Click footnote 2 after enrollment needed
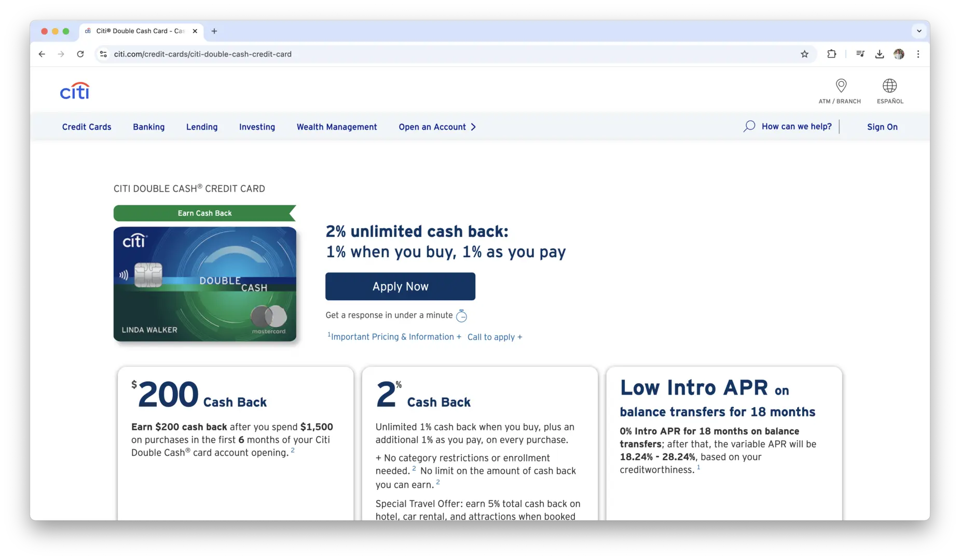 point(414,469)
